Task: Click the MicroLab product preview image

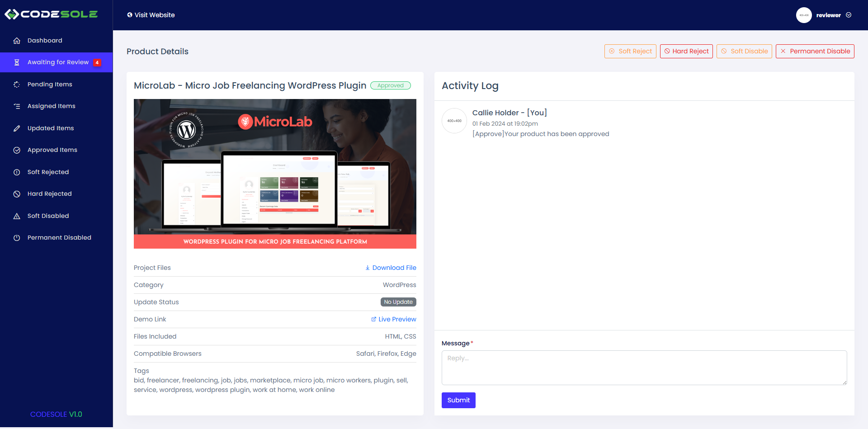Action: [x=275, y=174]
